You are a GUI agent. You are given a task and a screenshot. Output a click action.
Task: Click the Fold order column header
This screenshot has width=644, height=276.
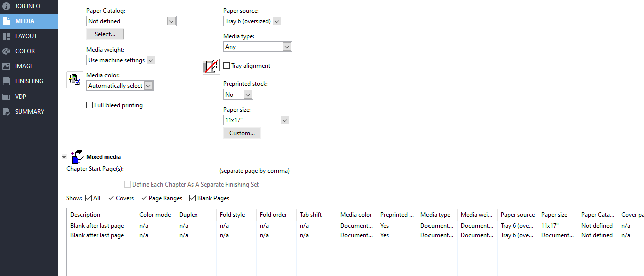coord(277,215)
